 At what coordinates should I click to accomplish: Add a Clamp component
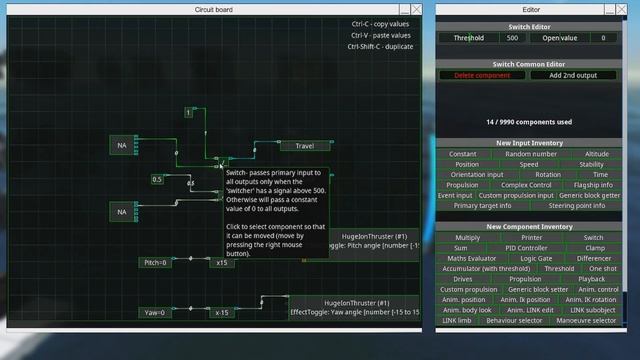[595, 248]
